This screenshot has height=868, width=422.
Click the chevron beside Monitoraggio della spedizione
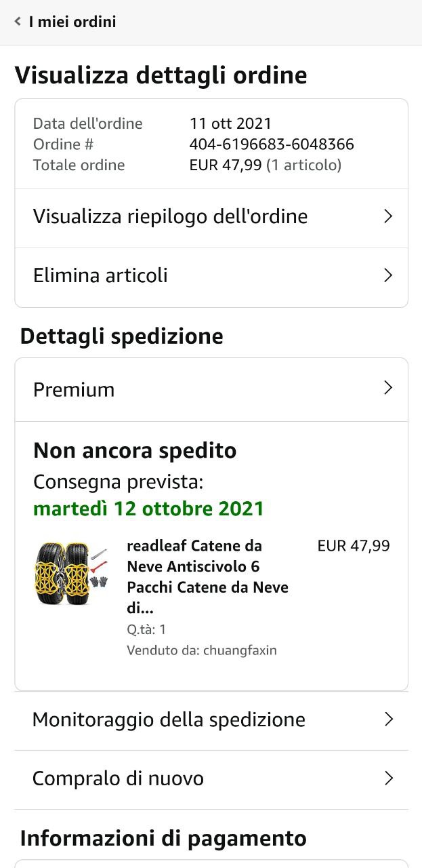point(389,719)
